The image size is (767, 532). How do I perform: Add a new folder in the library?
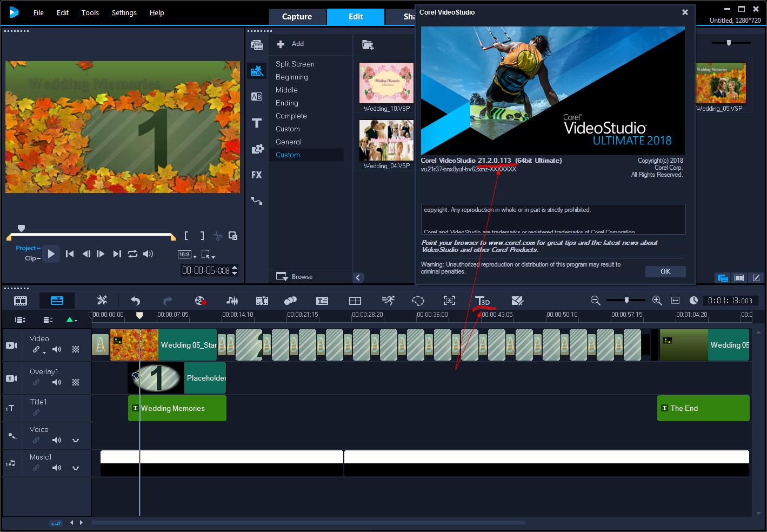(x=368, y=45)
